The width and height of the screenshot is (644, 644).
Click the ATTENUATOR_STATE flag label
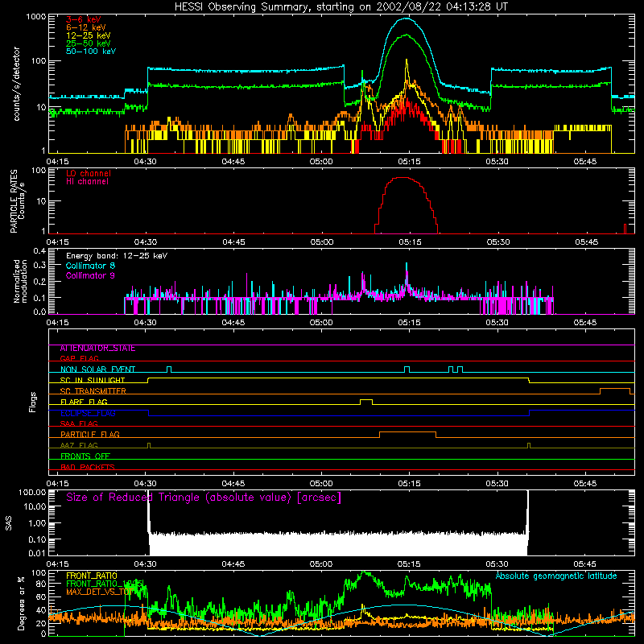click(x=97, y=349)
